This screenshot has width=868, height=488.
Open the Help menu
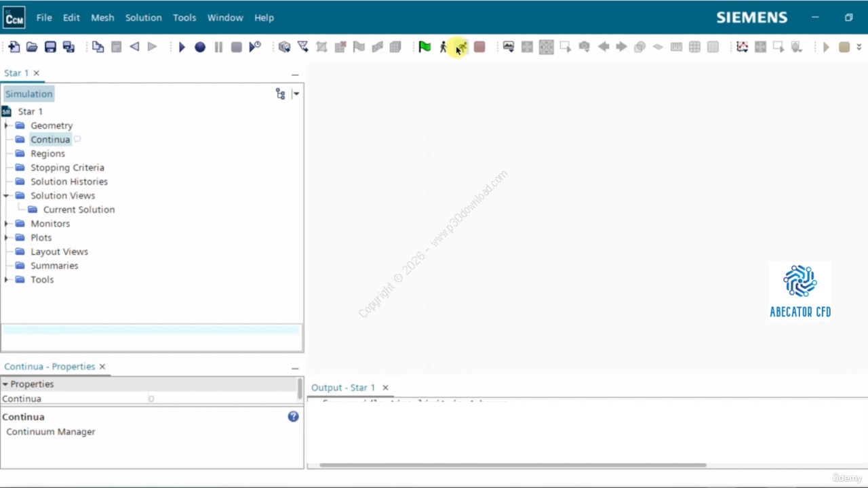tap(264, 18)
